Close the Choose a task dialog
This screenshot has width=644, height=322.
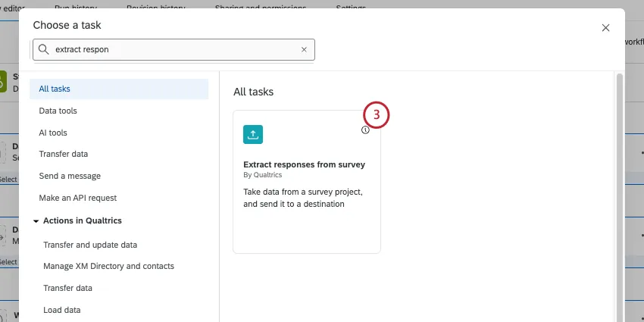pos(605,27)
